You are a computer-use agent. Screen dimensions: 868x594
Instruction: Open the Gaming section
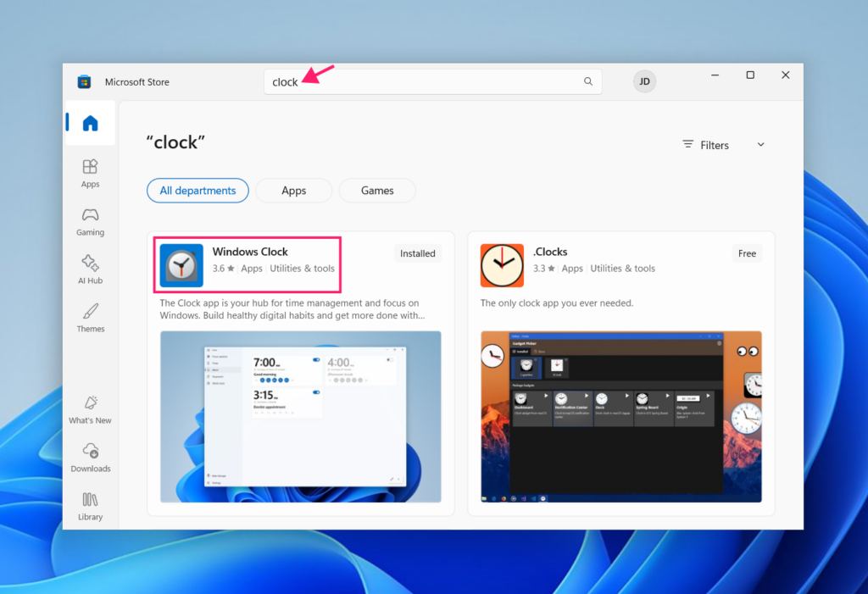click(90, 222)
